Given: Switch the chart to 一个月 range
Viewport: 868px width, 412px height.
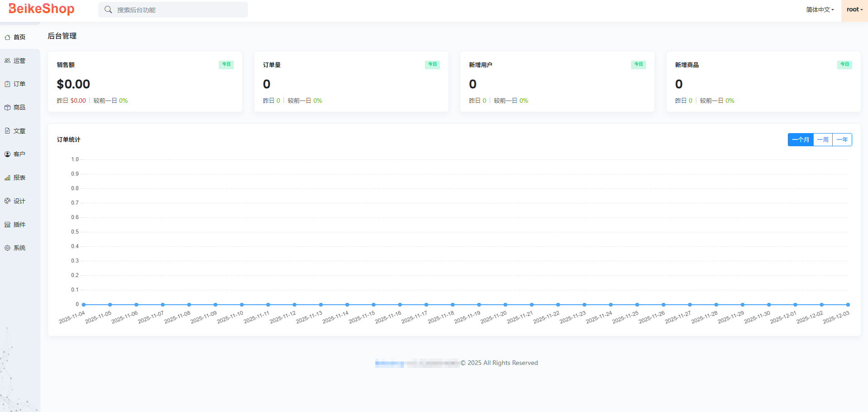Looking at the screenshot, I should [x=800, y=140].
